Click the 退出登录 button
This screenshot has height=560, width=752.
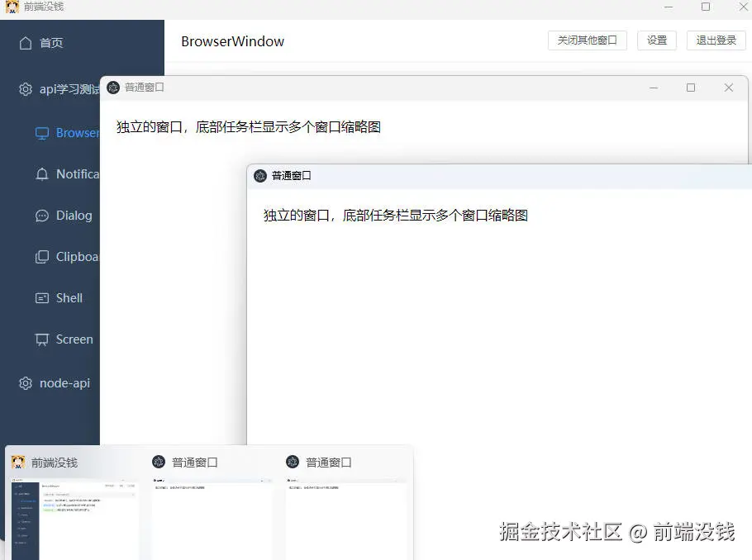click(x=716, y=40)
